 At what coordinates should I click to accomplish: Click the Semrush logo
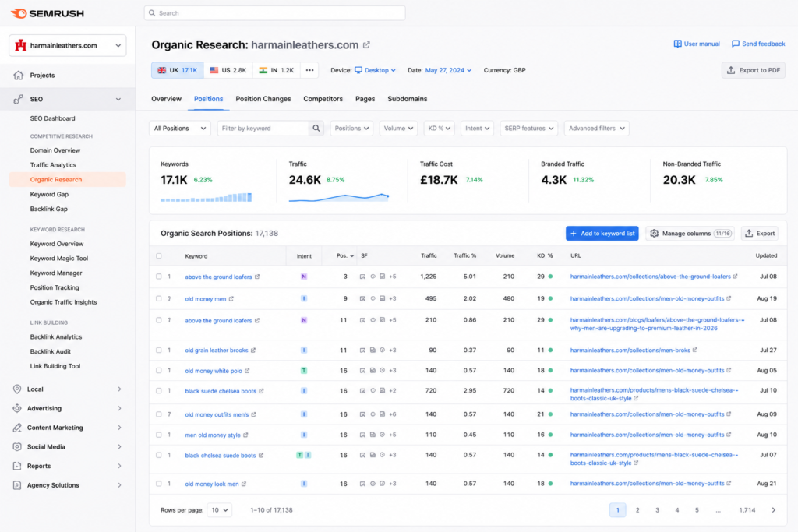click(48, 13)
